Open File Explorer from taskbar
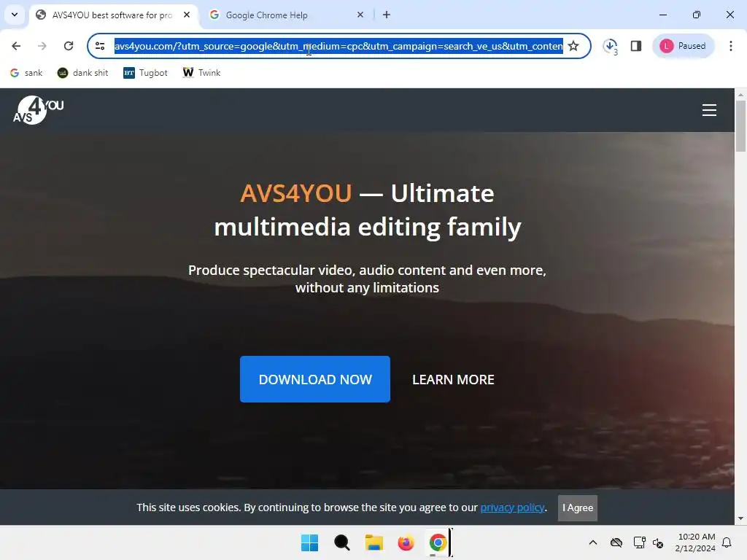The width and height of the screenshot is (747, 560). pos(374,542)
